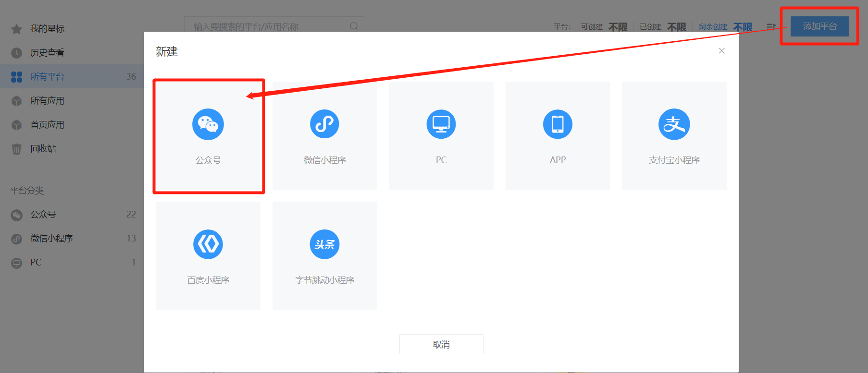Screen dimensions: 868x373
Task: Open 所有应用 in the sidebar
Action: point(72,101)
